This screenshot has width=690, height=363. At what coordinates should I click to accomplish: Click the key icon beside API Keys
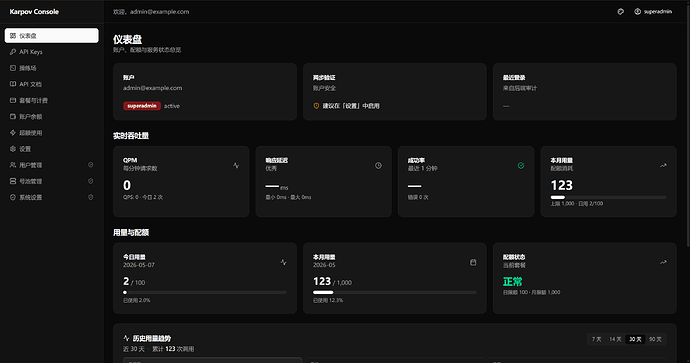13,52
